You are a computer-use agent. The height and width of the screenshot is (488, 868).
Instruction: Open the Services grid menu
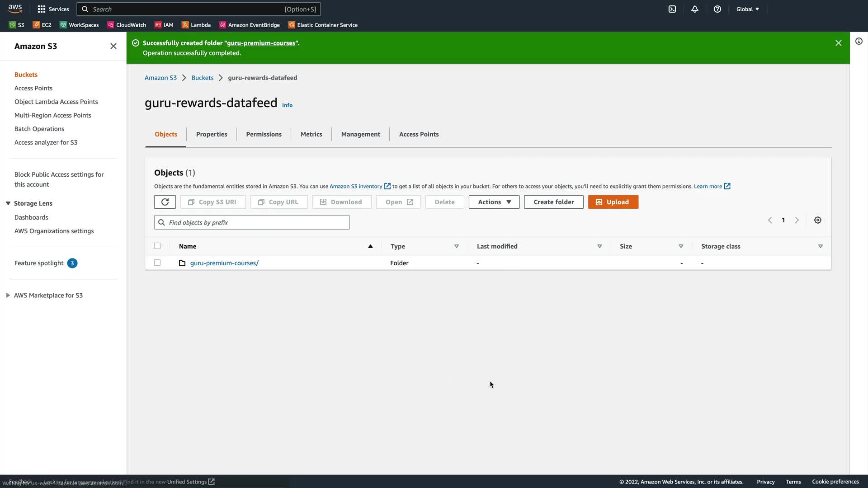pos(53,9)
